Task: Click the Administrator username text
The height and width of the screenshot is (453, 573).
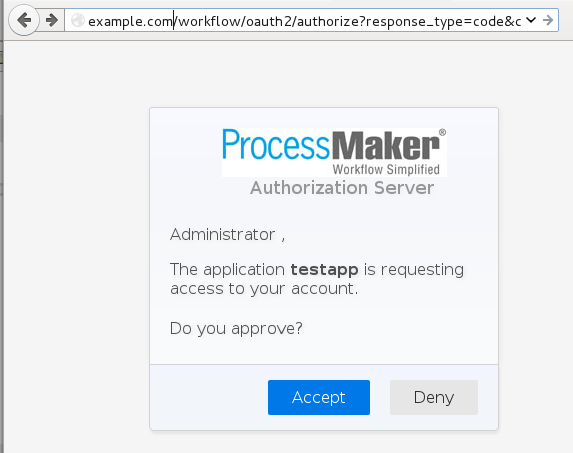Action: 223,235
